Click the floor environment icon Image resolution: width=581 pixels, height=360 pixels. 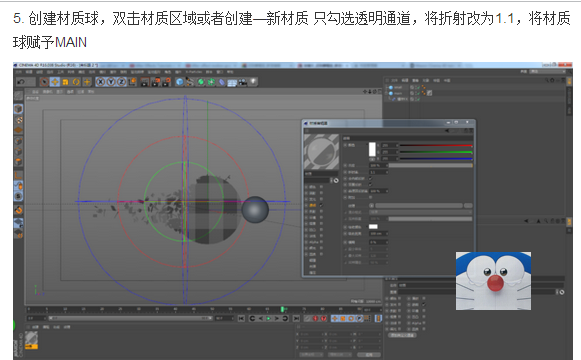click(232, 82)
